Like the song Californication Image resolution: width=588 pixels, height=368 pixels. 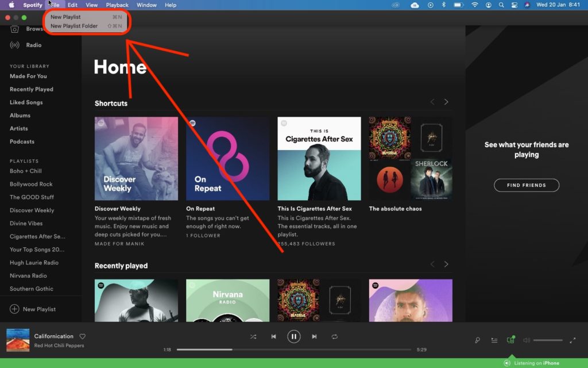point(83,336)
